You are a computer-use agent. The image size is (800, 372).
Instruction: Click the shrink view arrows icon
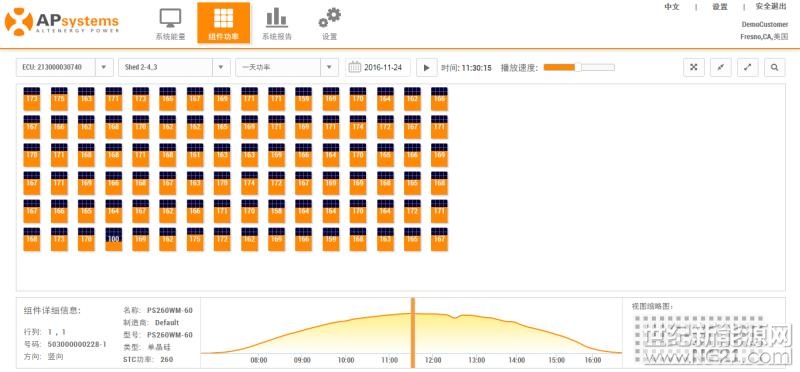point(720,67)
